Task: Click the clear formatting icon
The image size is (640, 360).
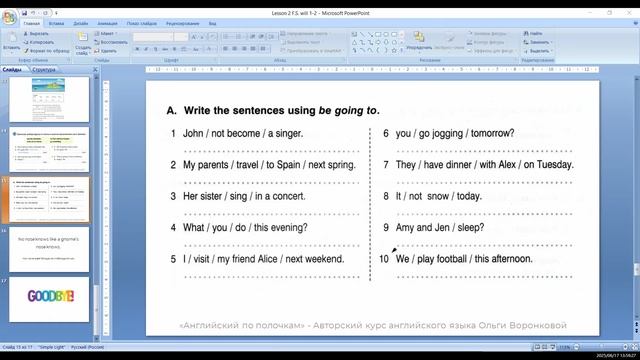Action: pyautogui.click(x=213, y=37)
